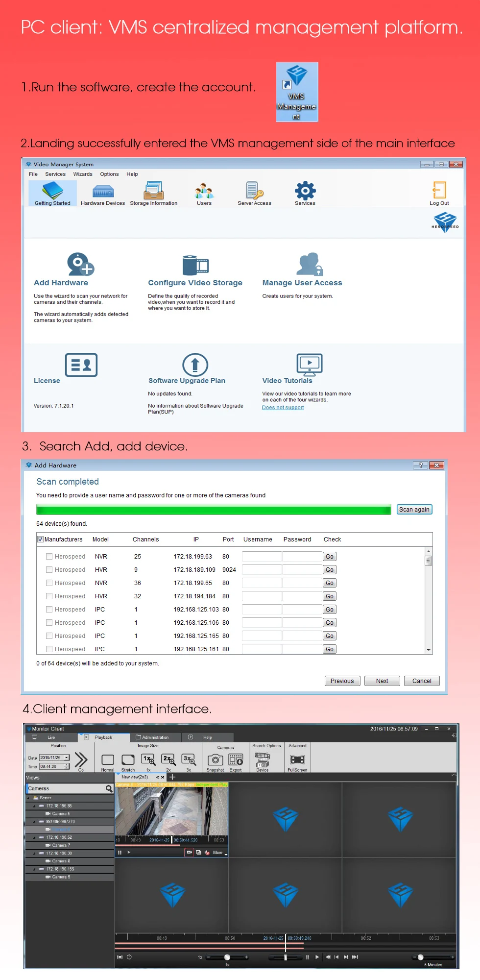
Task: Open Hardware Devices in the toolbar
Action: (103, 193)
